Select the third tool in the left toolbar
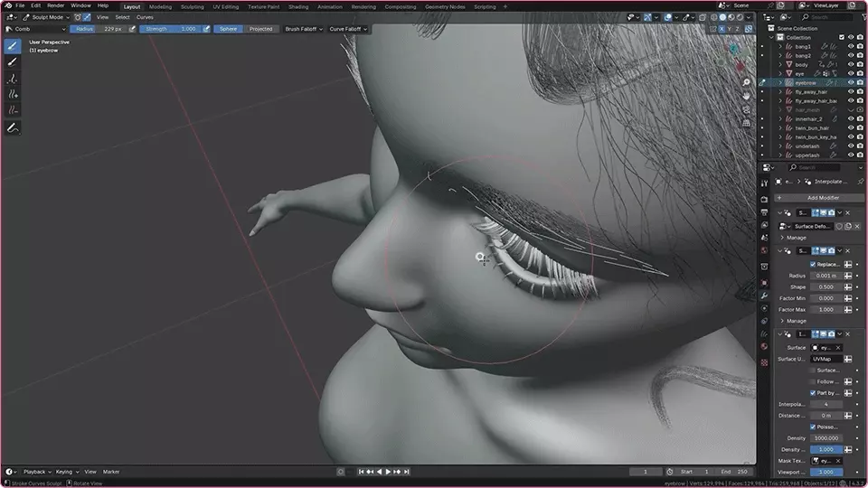868x488 pixels. (12, 79)
